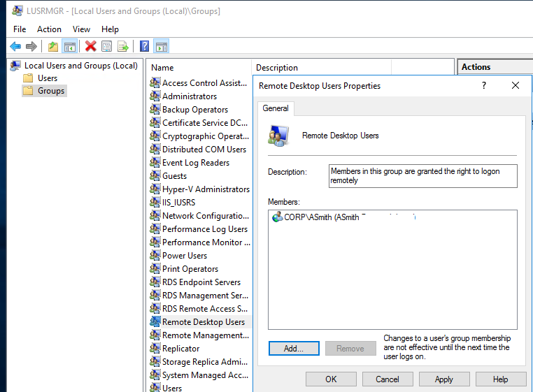Image resolution: width=533 pixels, height=392 pixels.
Task: Select the General tab in Properties dialog
Action: click(x=276, y=108)
